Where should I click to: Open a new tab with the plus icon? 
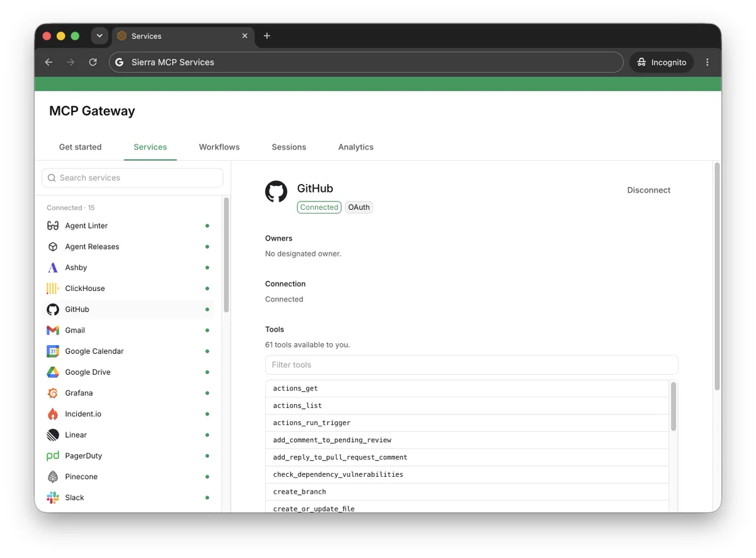(266, 36)
